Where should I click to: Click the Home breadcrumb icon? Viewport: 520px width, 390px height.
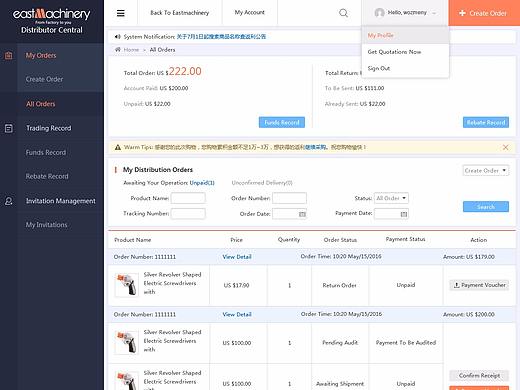(118, 49)
